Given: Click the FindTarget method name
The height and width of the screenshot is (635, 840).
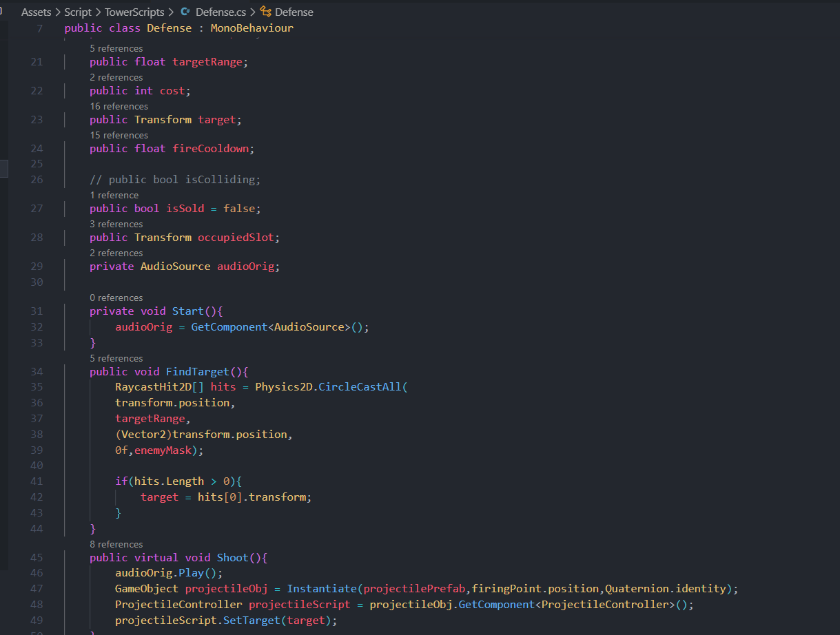Looking at the screenshot, I should pyautogui.click(x=198, y=372).
